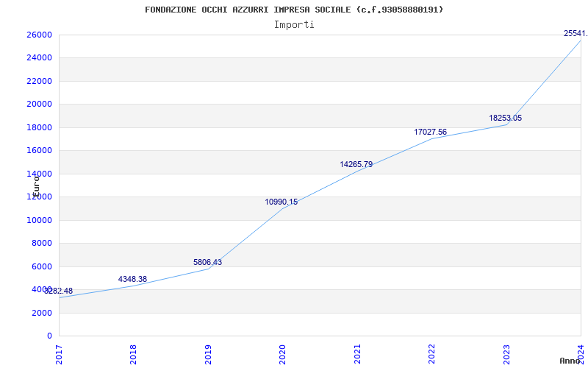Select the 10990.15 data label
The height and width of the screenshot is (368, 588).
coord(282,202)
